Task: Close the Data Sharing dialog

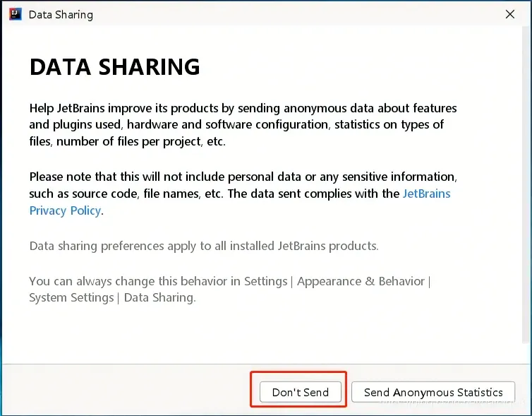Action: (510, 14)
